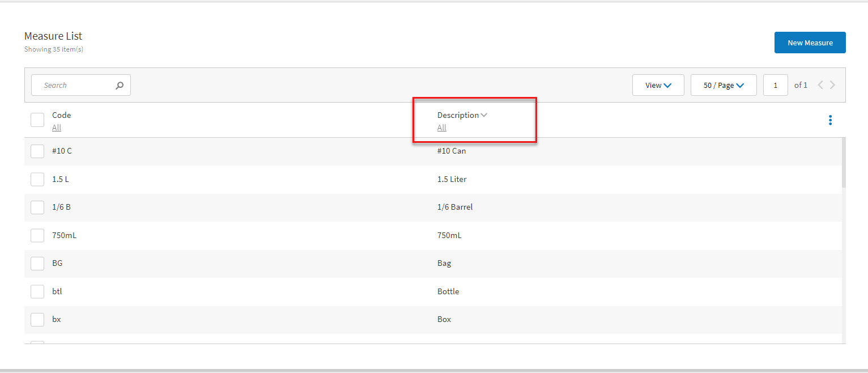Enable the checkbox for btl row
The image size is (868, 373).
(37, 291)
